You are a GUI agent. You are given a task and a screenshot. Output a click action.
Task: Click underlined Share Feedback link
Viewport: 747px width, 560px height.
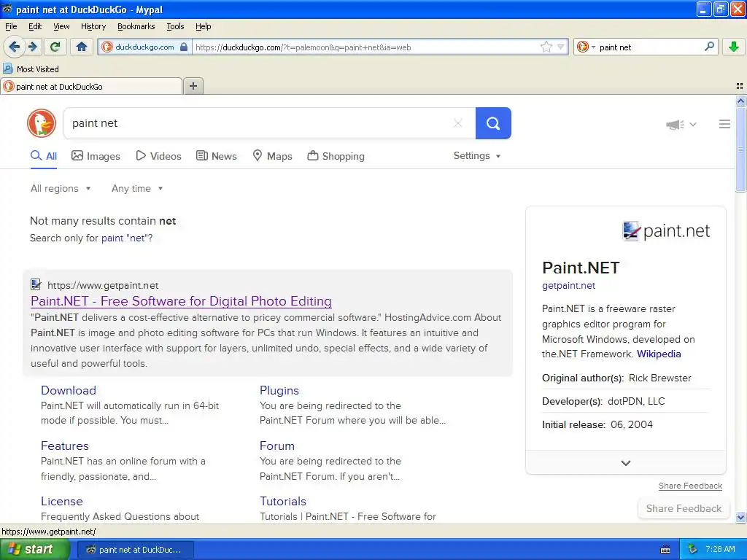(690, 486)
